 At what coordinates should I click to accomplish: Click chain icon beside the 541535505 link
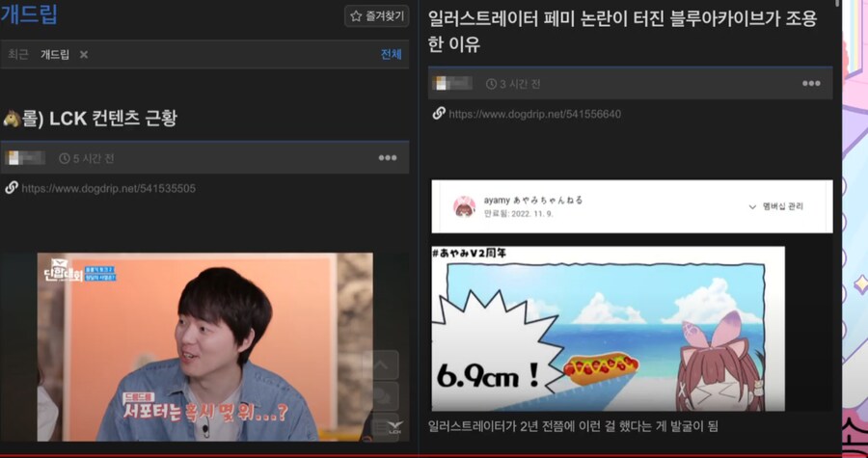(x=11, y=188)
